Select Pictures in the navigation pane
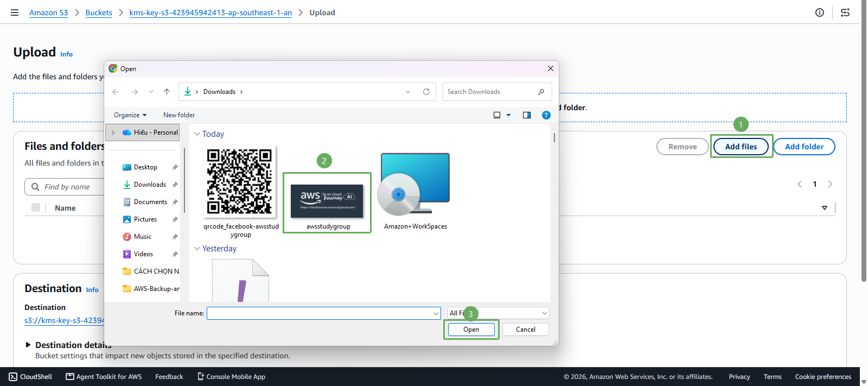 click(x=145, y=219)
